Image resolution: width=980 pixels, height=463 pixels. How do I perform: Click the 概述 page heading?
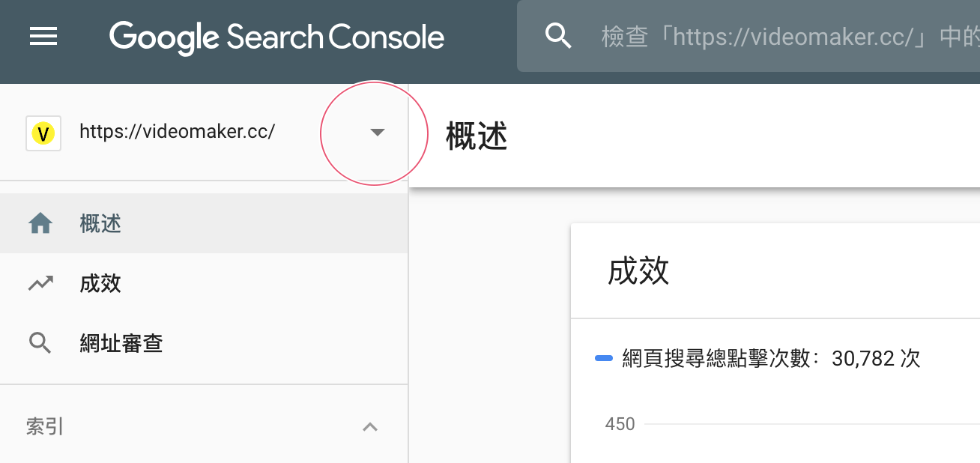[477, 136]
